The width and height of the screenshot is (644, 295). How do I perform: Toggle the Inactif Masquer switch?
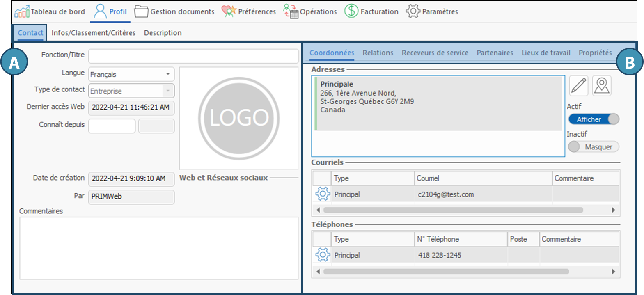594,147
